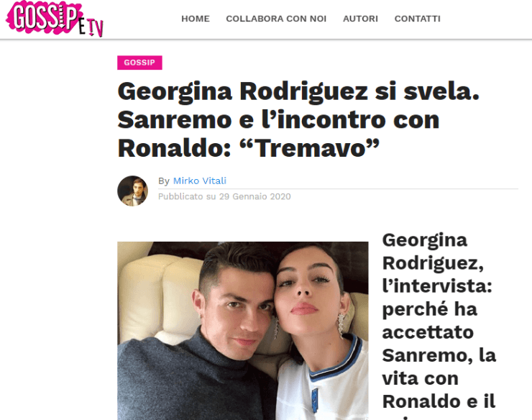Click the TV letters of the logo
Viewport: 532px width, 420px height.
click(x=96, y=28)
